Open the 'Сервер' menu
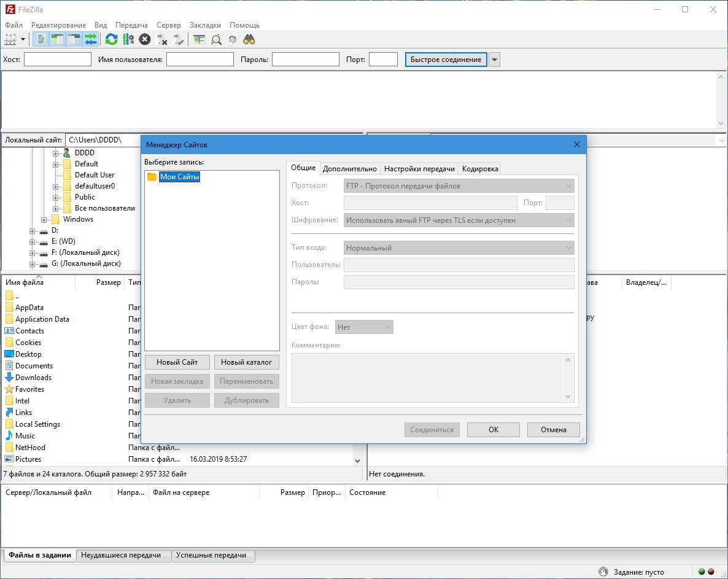 (169, 25)
